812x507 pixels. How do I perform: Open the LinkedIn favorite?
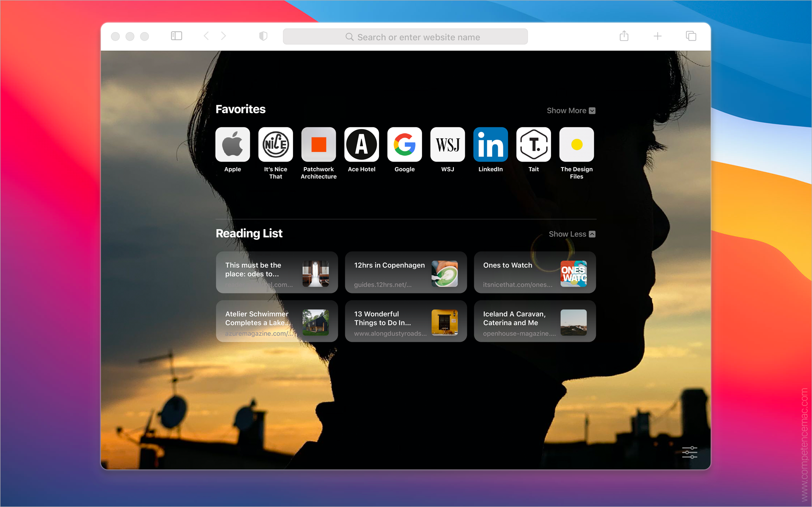pos(491,145)
